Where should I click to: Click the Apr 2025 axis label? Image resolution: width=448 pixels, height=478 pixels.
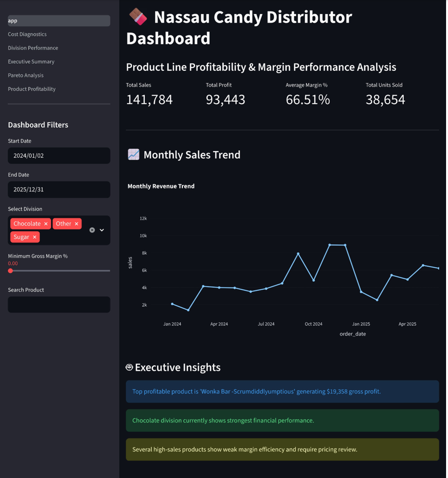pyautogui.click(x=407, y=324)
